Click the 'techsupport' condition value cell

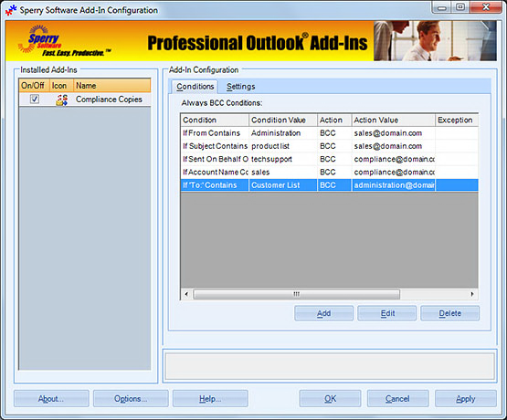point(283,159)
